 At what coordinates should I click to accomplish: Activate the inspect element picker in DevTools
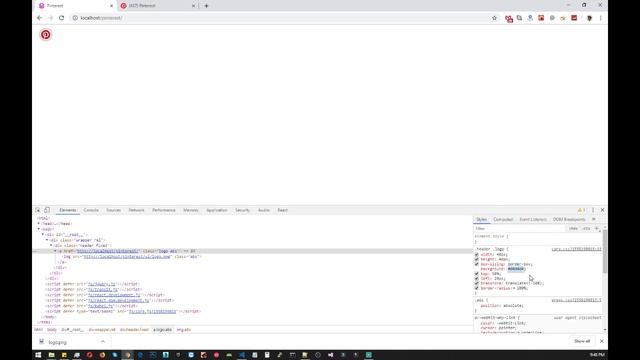click(38, 210)
